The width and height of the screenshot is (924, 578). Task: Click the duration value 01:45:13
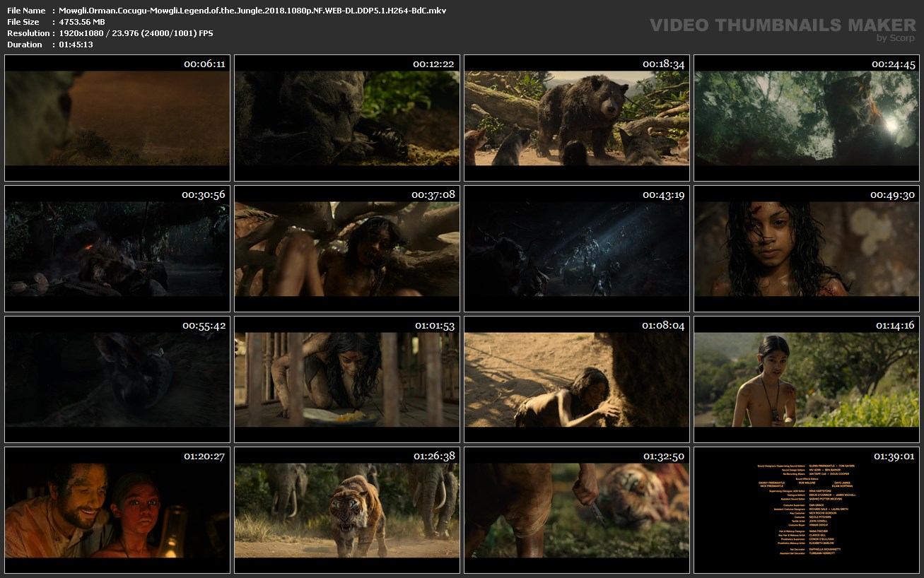tap(76, 45)
